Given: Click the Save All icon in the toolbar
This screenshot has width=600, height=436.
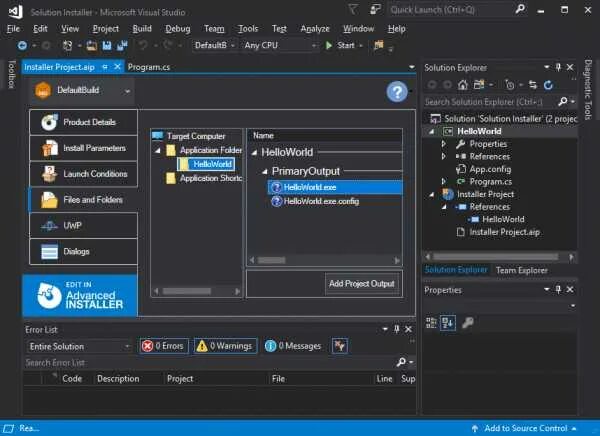Looking at the screenshot, I should click(122, 46).
